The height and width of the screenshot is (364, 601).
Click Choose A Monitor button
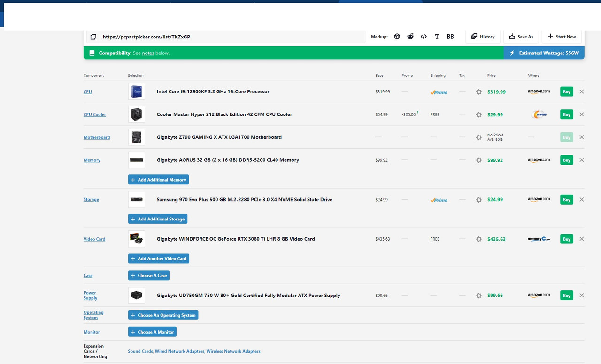152,332
